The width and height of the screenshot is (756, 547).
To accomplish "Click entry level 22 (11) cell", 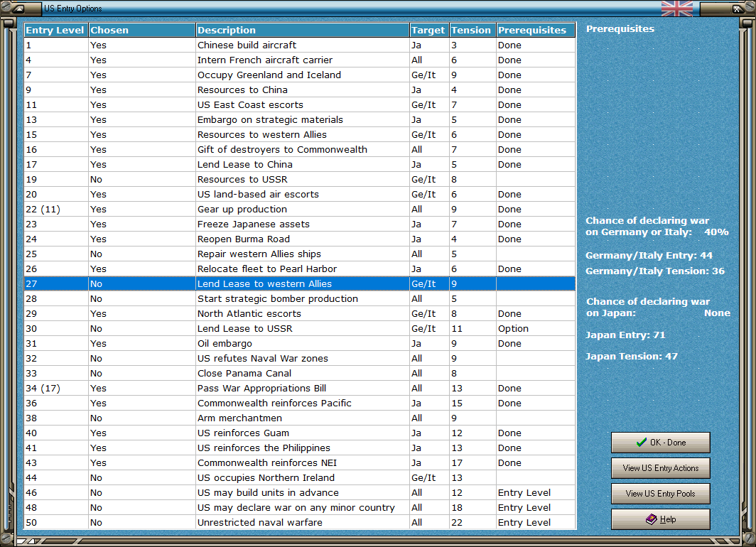I will [56, 210].
